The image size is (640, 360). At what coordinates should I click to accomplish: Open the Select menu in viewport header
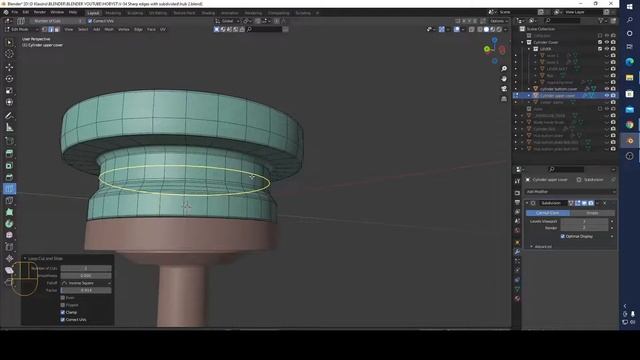[83, 29]
